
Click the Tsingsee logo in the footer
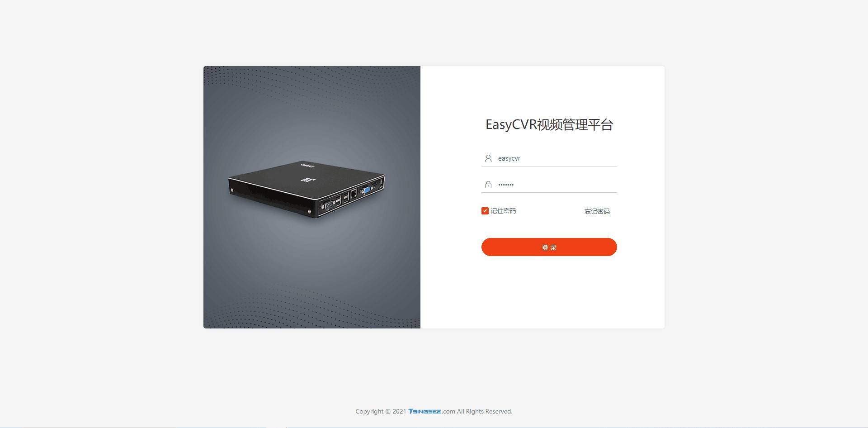coord(425,411)
